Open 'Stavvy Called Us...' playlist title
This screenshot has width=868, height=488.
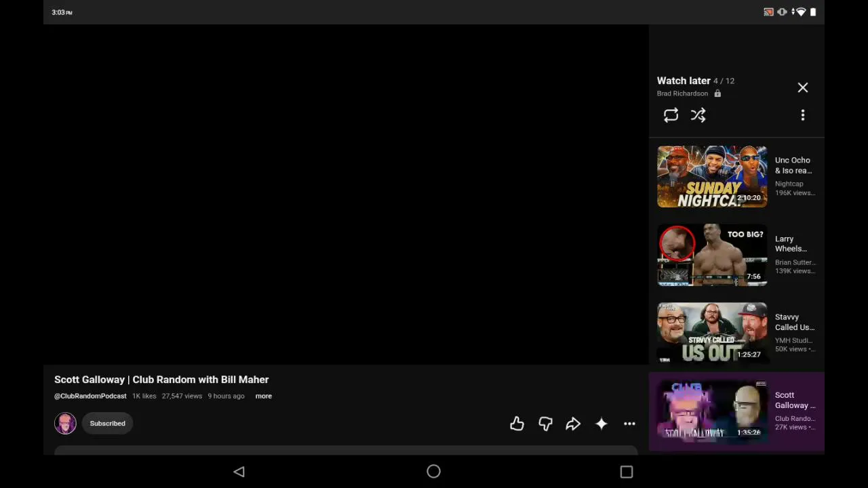coord(795,322)
